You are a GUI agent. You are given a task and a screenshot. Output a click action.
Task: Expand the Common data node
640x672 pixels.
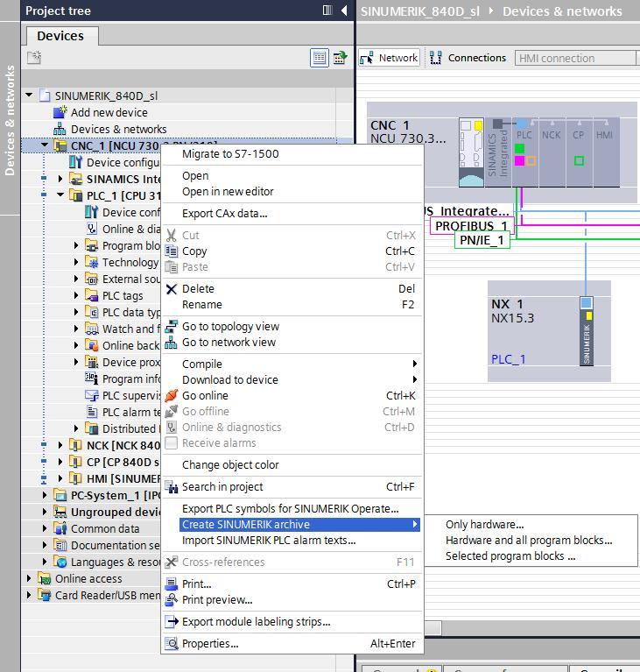click(x=45, y=528)
